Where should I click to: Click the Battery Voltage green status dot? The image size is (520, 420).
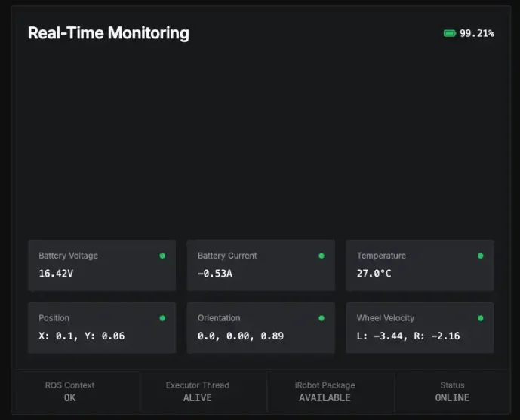pos(162,256)
